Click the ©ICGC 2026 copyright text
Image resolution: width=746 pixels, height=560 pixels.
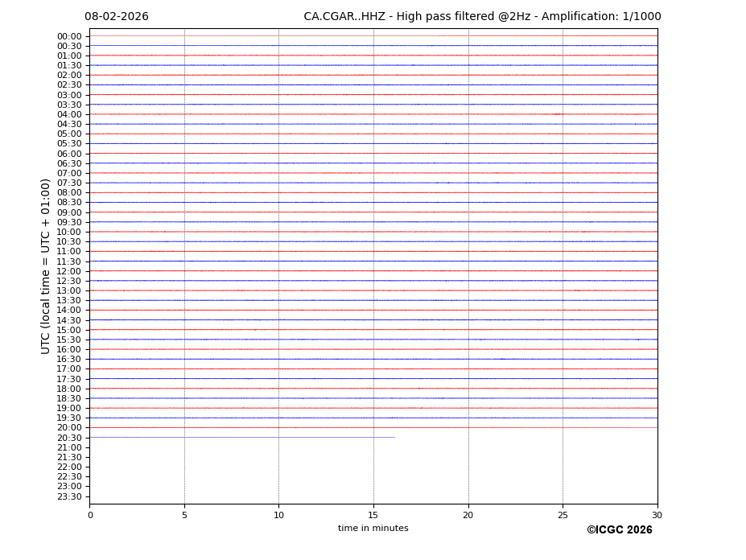pyautogui.click(x=619, y=530)
